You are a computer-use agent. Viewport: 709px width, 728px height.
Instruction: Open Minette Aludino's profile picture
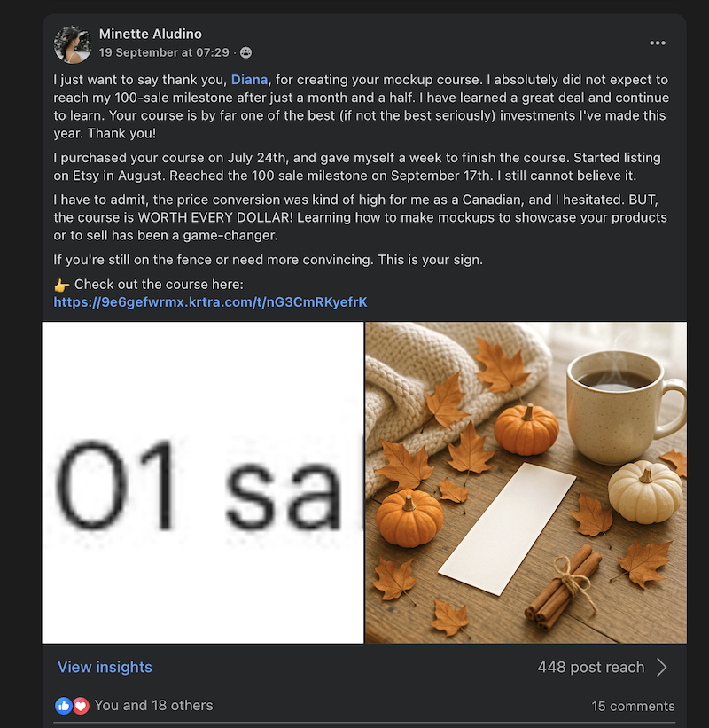(x=72, y=43)
